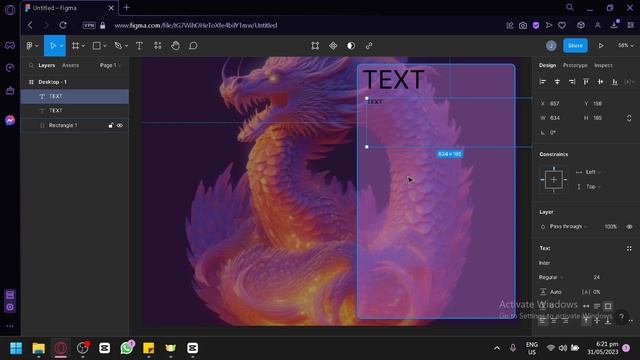Toggle visibility eye of Rectangle 1 layer
The height and width of the screenshot is (360, 640).
[120, 125]
